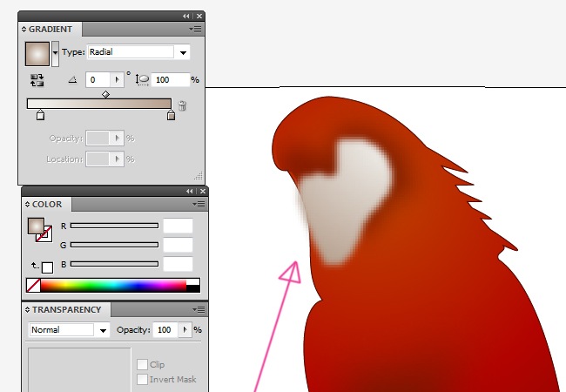Click the gradient slider bar
Viewport: 566px width, 392px height.
click(x=99, y=104)
